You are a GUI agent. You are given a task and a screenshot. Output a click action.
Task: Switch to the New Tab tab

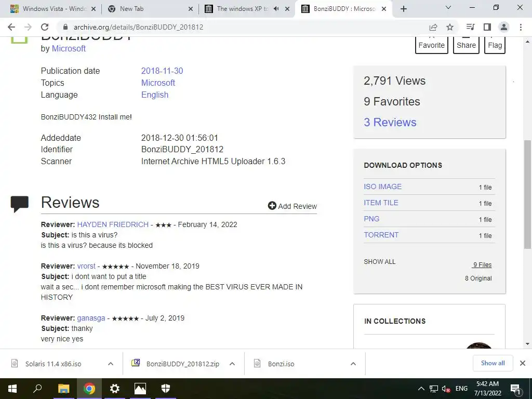point(151,9)
